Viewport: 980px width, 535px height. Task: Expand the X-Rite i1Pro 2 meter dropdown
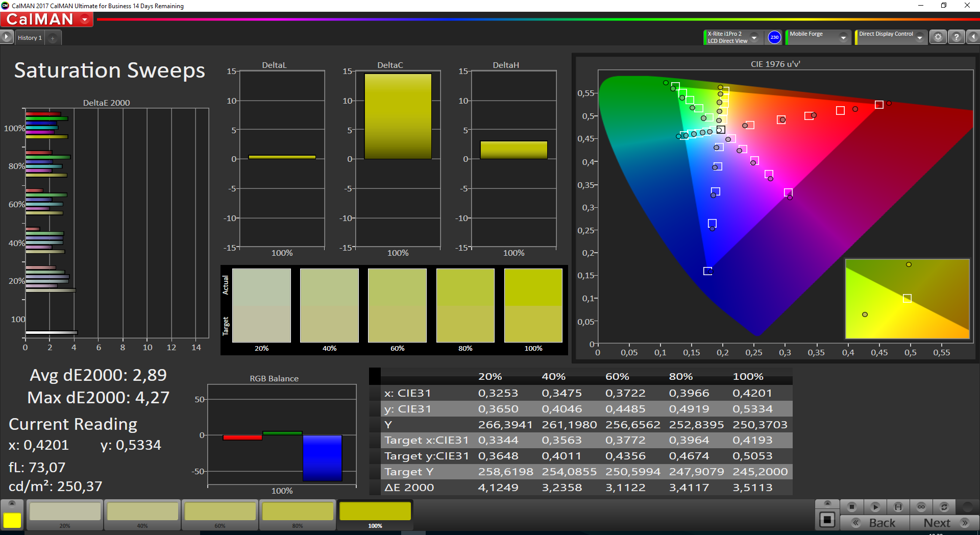[x=754, y=37]
